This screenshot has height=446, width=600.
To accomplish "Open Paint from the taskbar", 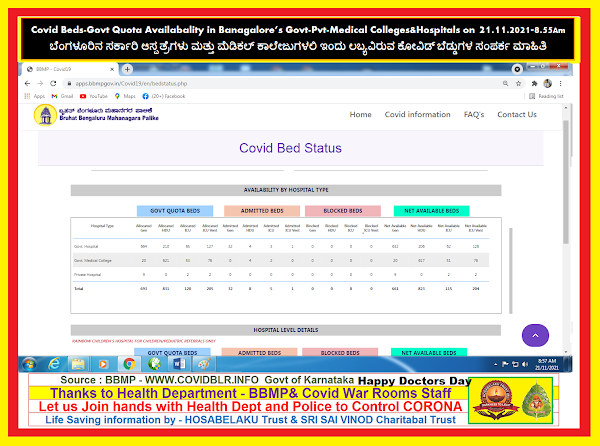I will click(x=204, y=364).
